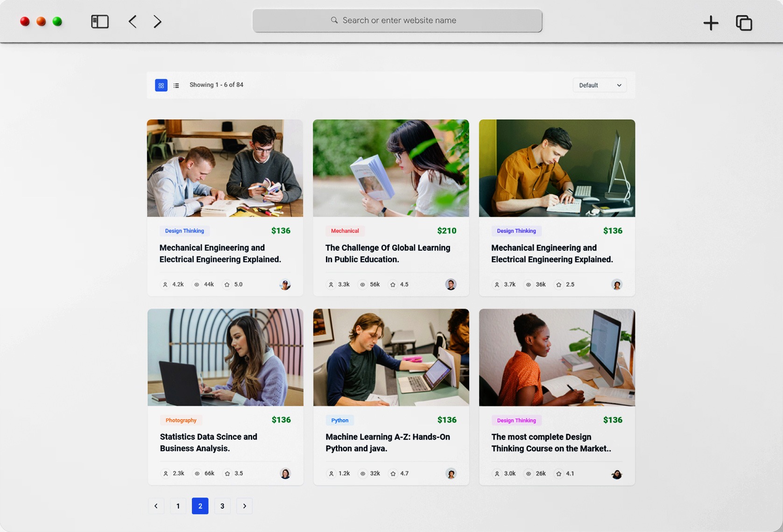Toggle the browser sidebar panel icon

[x=99, y=21]
